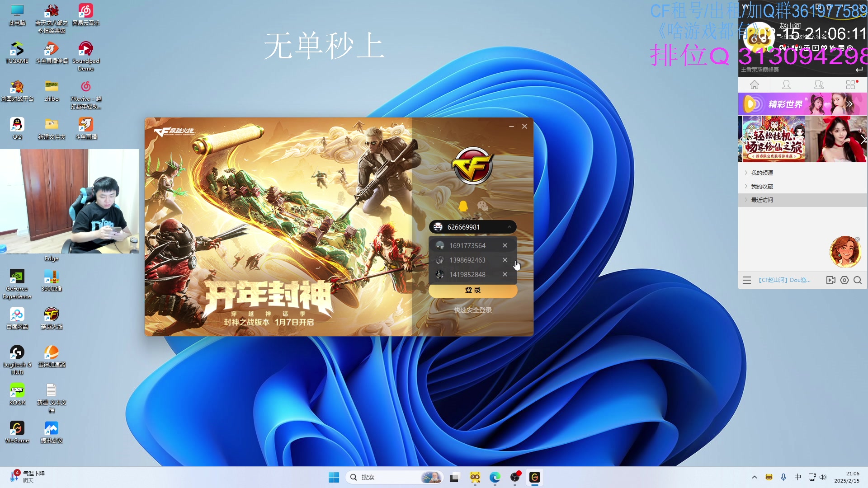
Task: Remove saved account 1398692463
Action: point(505,260)
